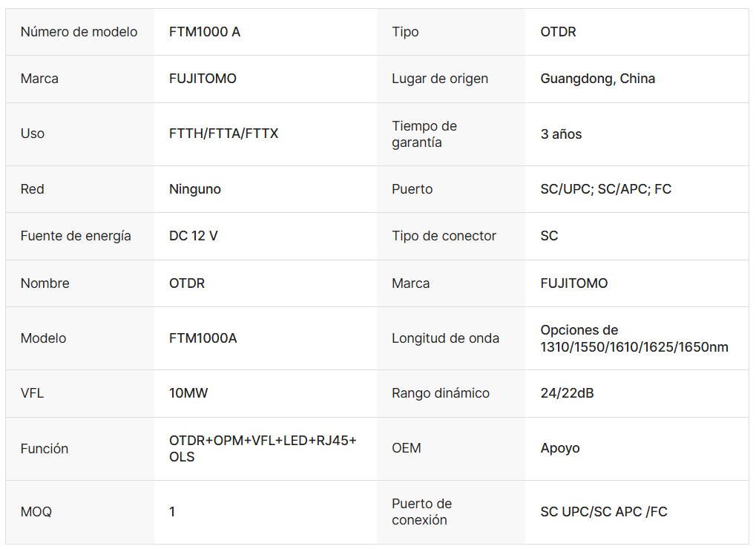Click the 'Longitud de onda' label
This screenshot has width=756, height=549.
coord(445,338)
